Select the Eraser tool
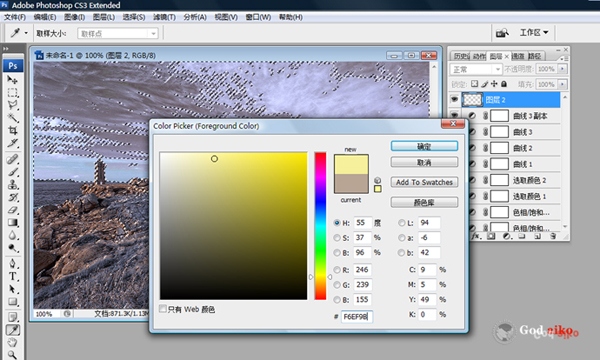600x360 pixels. point(13,210)
